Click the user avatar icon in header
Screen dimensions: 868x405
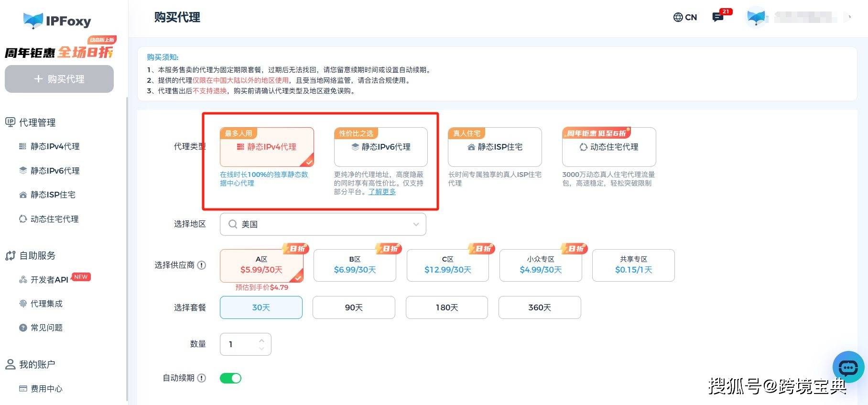[x=756, y=17]
